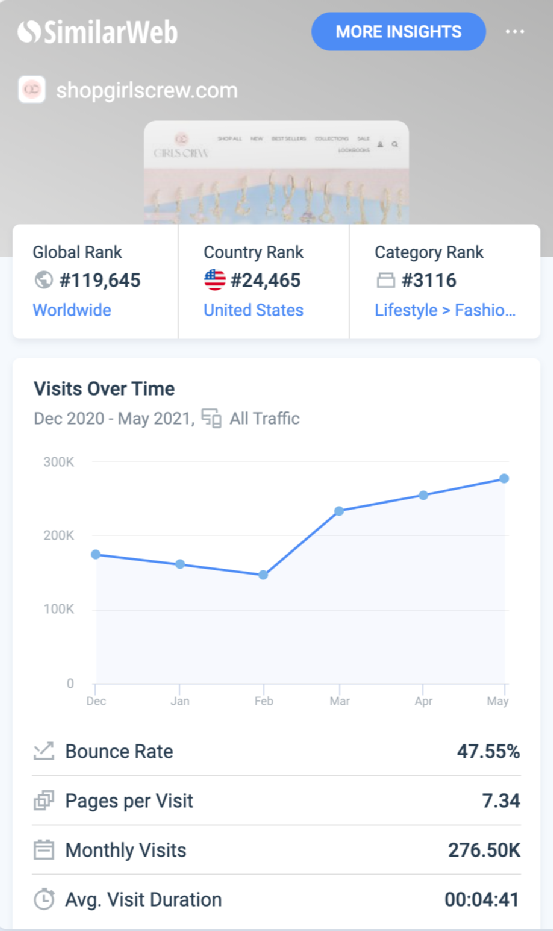This screenshot has width=553, height=931.
Task: Click the Category Rank label
Action: click(x=429, y=252)
